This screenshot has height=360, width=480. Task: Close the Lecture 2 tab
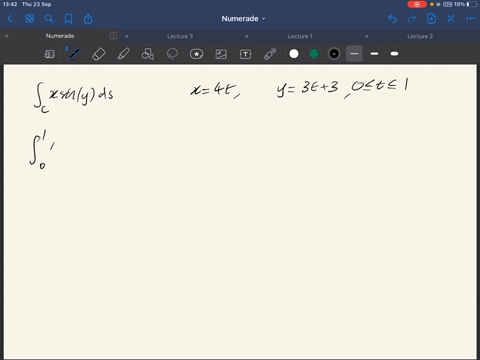[367, 36]
